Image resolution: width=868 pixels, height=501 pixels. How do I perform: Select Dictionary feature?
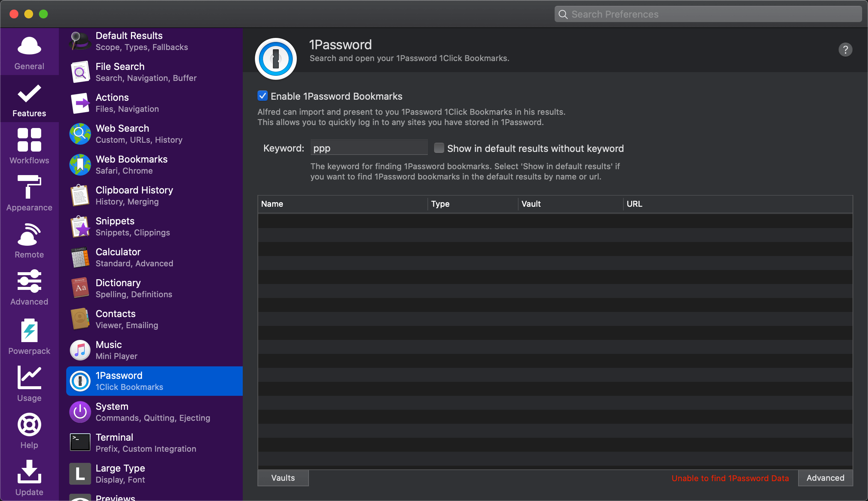(x=154, y=288)
